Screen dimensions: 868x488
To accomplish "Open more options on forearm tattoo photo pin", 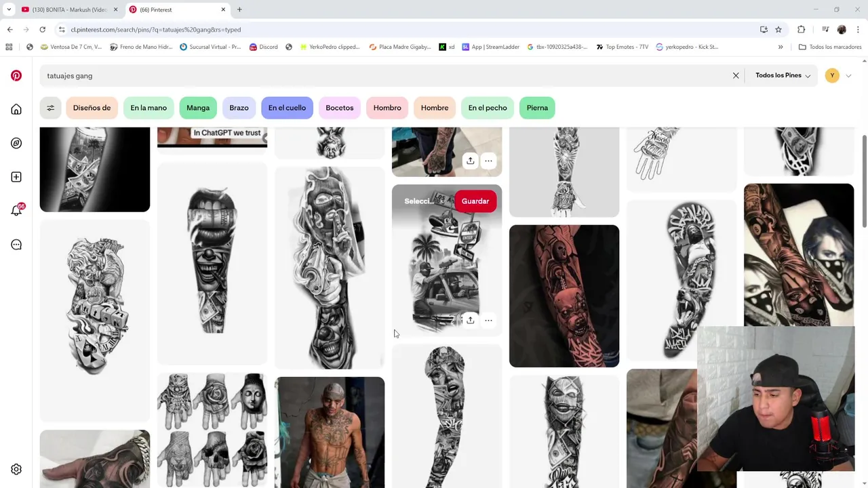I will pyautogui.click(x=488, y=161).
